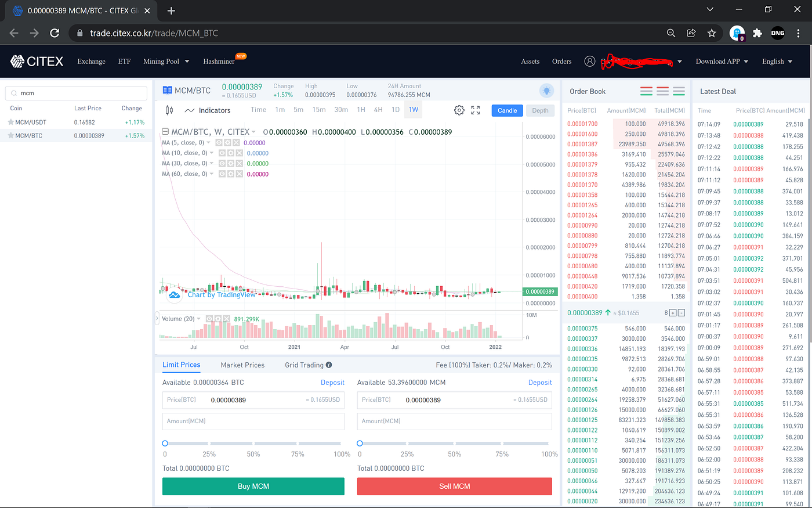Open chart settings gear icon
Viewport: 812px width, 508px height.
(459, 110)
